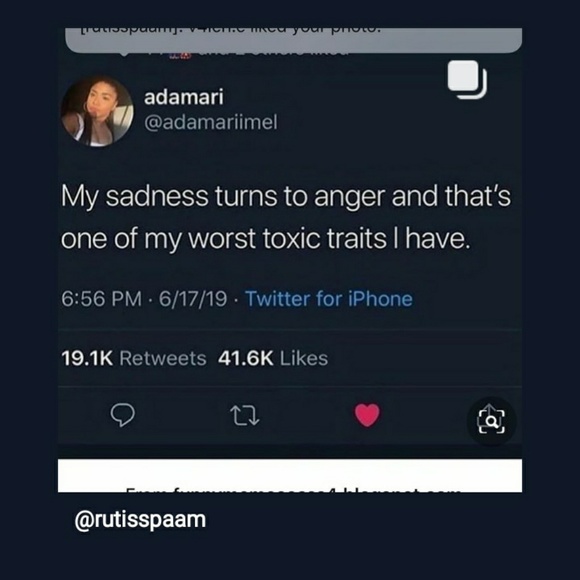Image resolution: width=580 pixels, height=580 pixels.
Task: Click the 6/17/19 date
Action: point(193,299)
